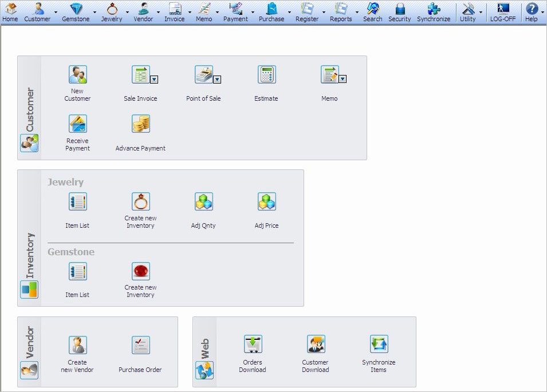Click the Web panel globe icon
Image resolution: width=547 pixels, height=392 pixels.
click(204, 370)
